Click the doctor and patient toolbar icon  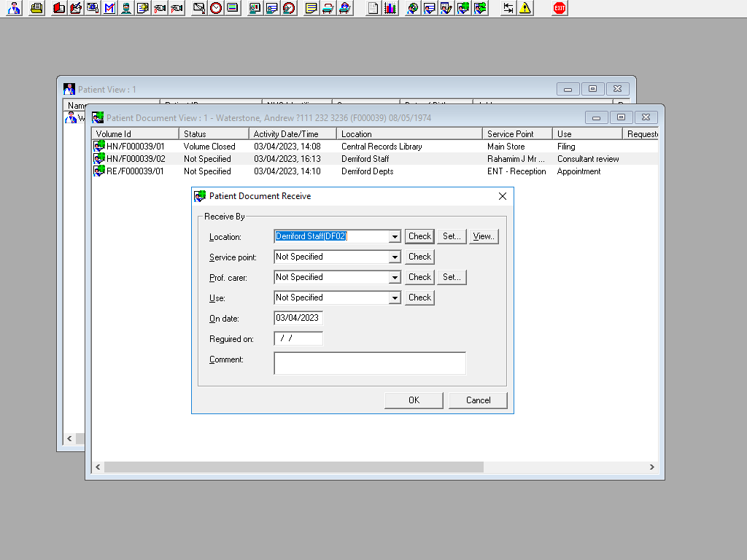click(15, 8)
